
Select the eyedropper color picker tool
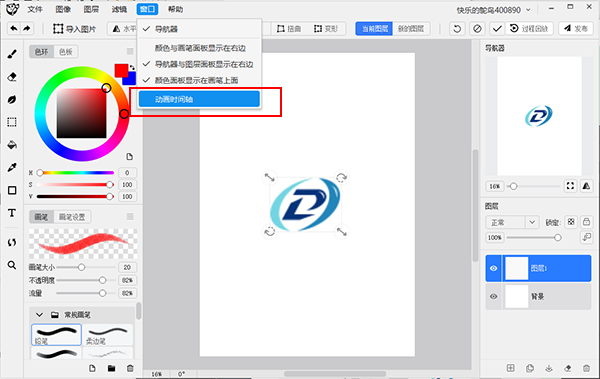click(x=12, y=167)
